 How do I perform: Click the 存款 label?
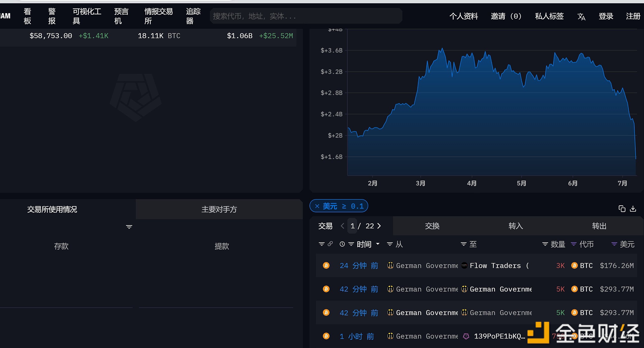(61, 246)
